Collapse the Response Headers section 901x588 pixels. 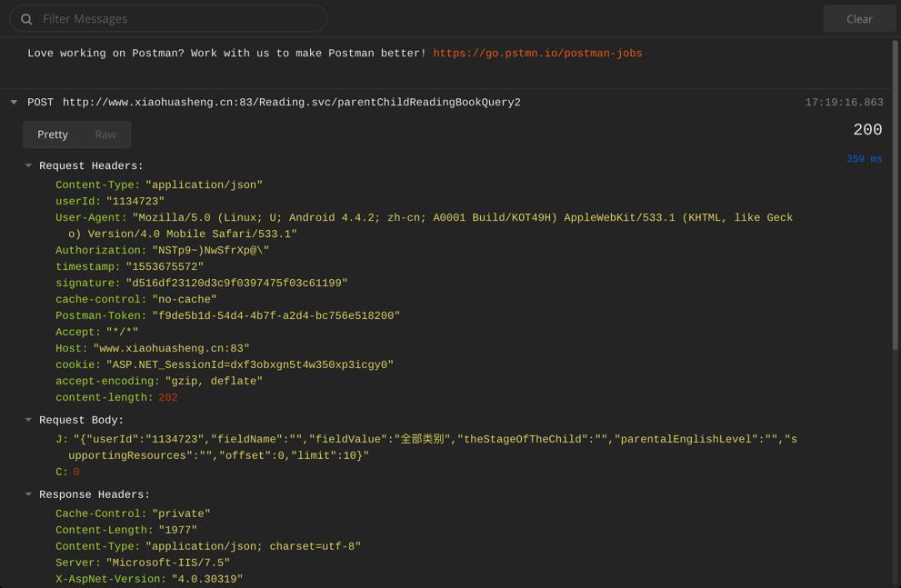[x=28, y=495]
